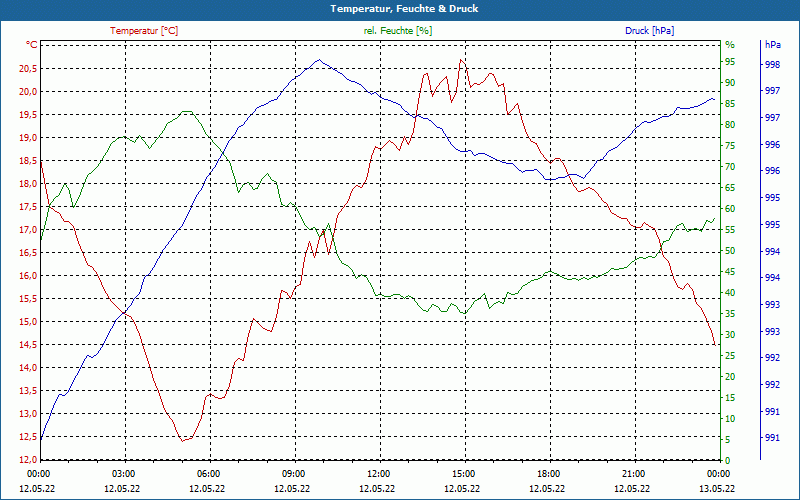800x500 pixels.
Task: Click the '13,0' temperature axis tick
Action: (28, 413)
